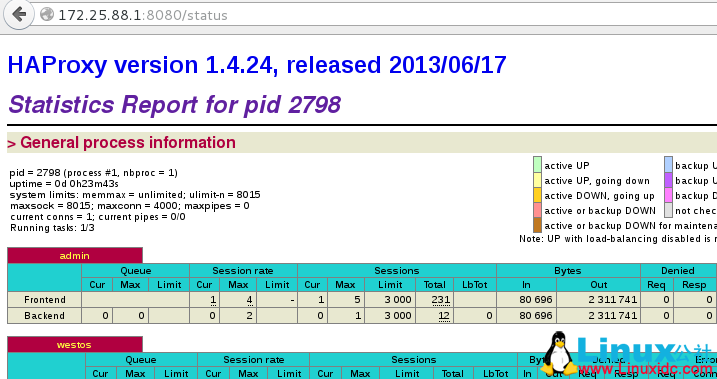
Task: Click the magenta backup DOWN swatch
Action: (669, 196)
